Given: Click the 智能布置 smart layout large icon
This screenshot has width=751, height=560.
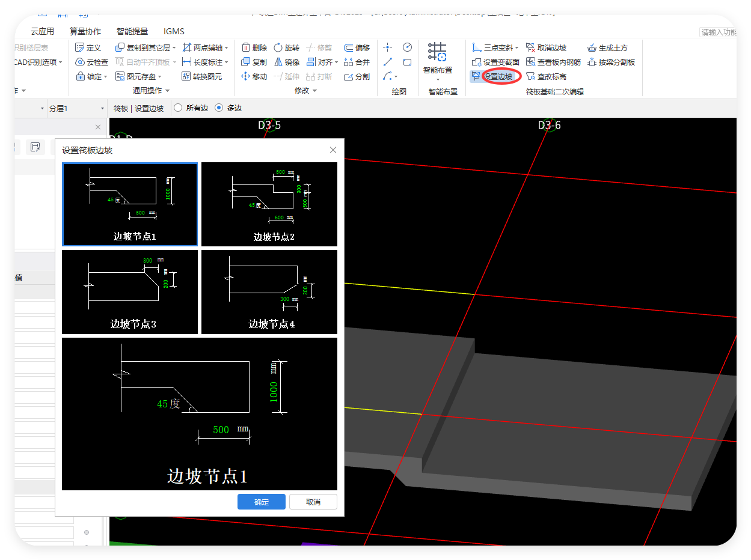Looking at the screenshot, I should (437, 52).
